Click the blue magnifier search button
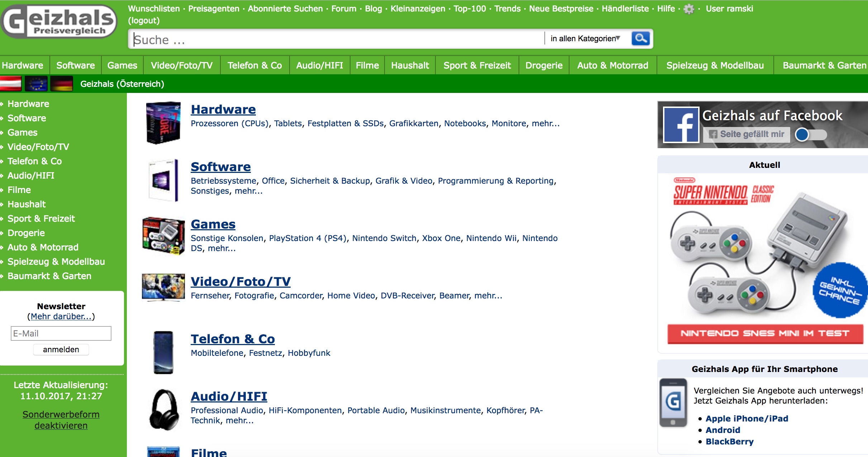 pos(640,38)
